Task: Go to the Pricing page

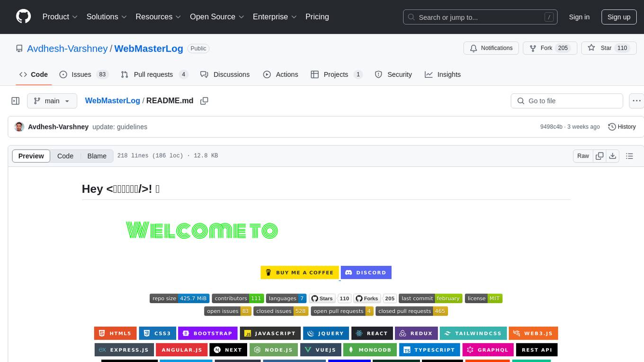Action: [x=317, y=17]
